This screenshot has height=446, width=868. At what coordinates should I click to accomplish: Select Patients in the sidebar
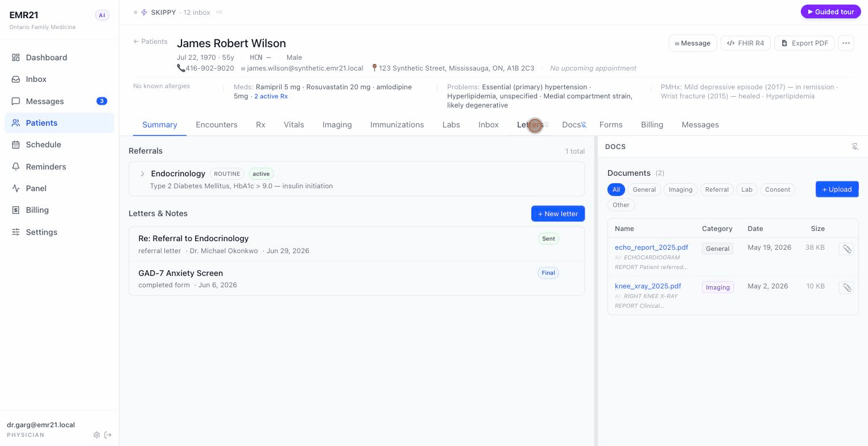tap(59, 123)
